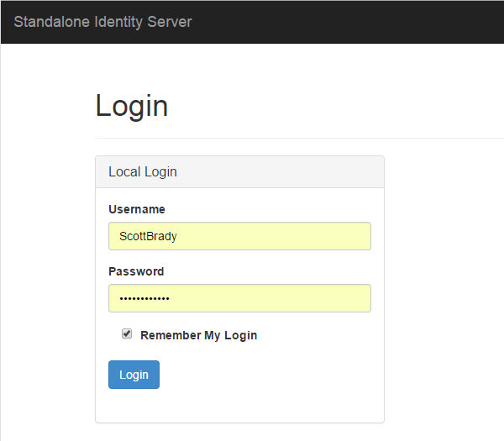Image resolution: width=504 pixels, height=441 pixels.
Task: Click the Password label text
Action: 136,271
